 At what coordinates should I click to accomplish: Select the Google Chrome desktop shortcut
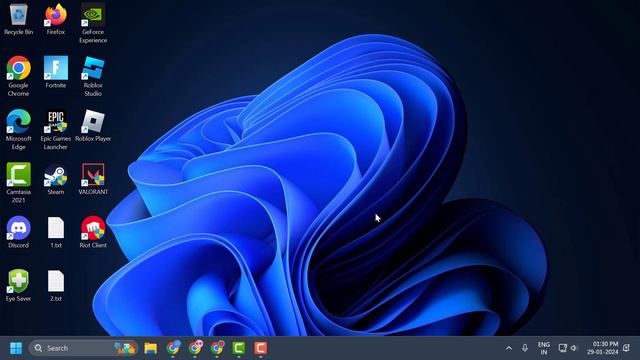pyautogui.click(x=18, y=76)
